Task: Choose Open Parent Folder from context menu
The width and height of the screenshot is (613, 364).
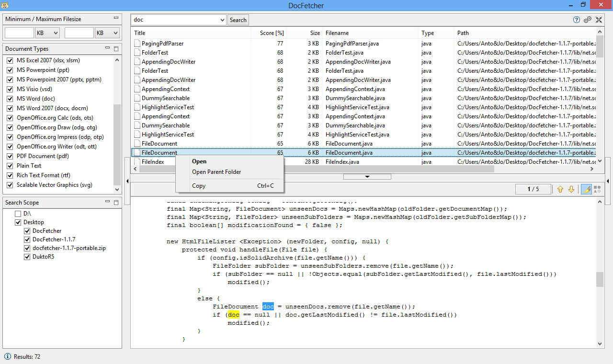Action: [x=216, y=172]
